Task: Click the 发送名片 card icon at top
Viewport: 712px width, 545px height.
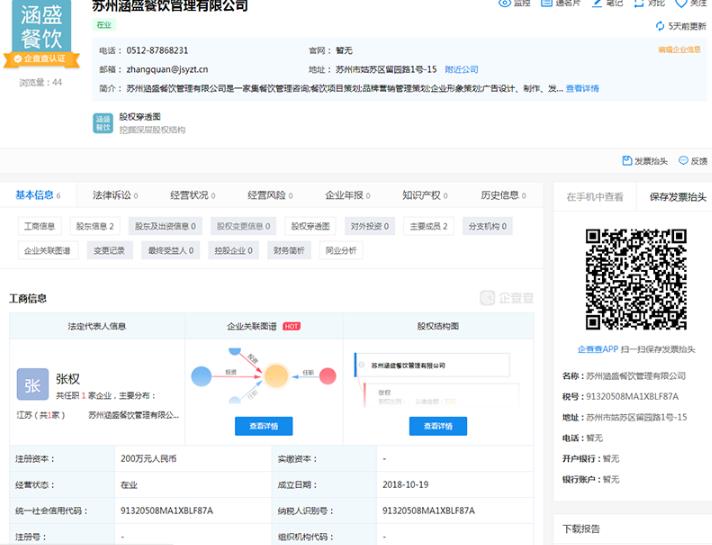Action: coord(546,2)
